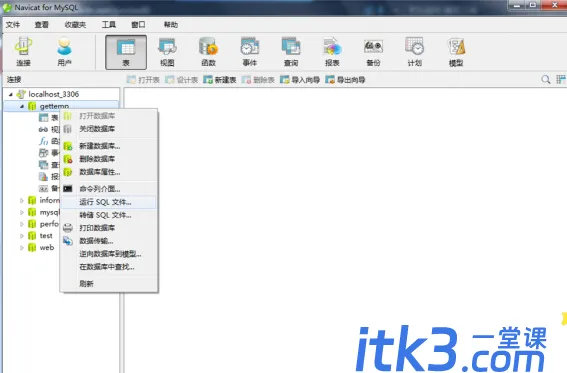Screen dimensions: 567x373
Task: Expand the test database node arrow
Action: 22,236
